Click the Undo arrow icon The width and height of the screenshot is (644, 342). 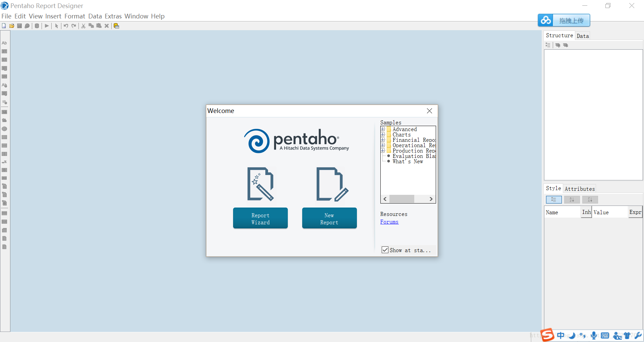(66, 26)
